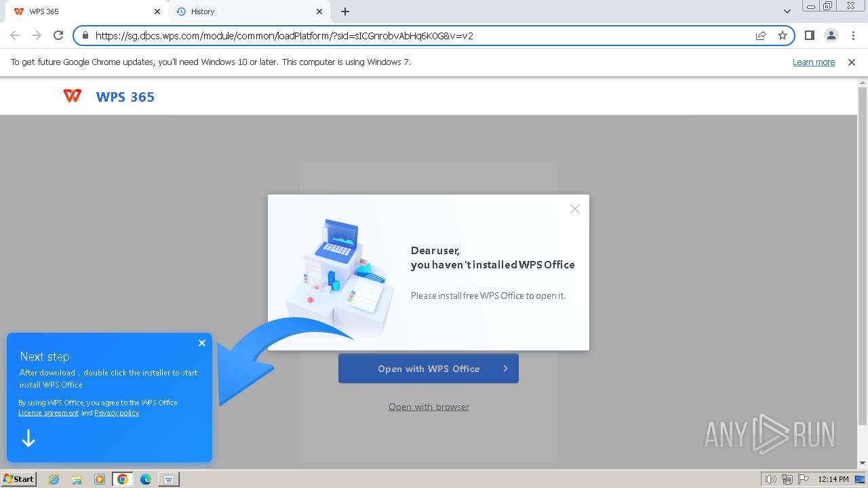868x488 pixels.
Task: Switch to the History browser tab
Action: pos(248,12)
